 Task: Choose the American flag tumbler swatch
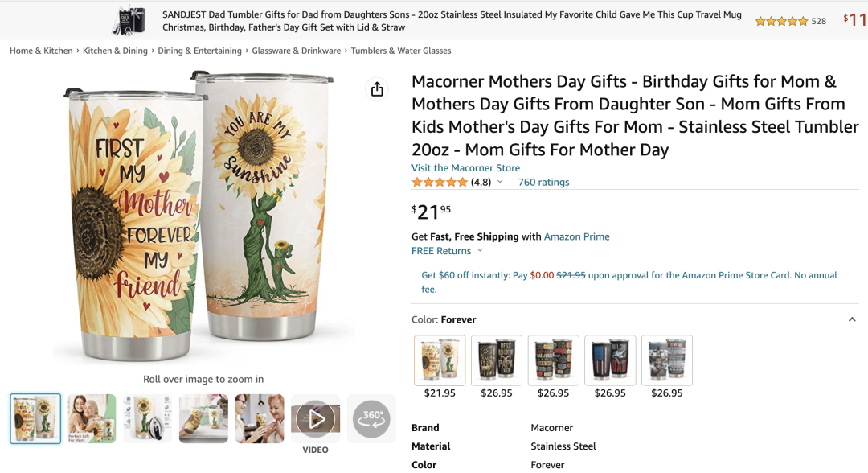tap(610, 360)
